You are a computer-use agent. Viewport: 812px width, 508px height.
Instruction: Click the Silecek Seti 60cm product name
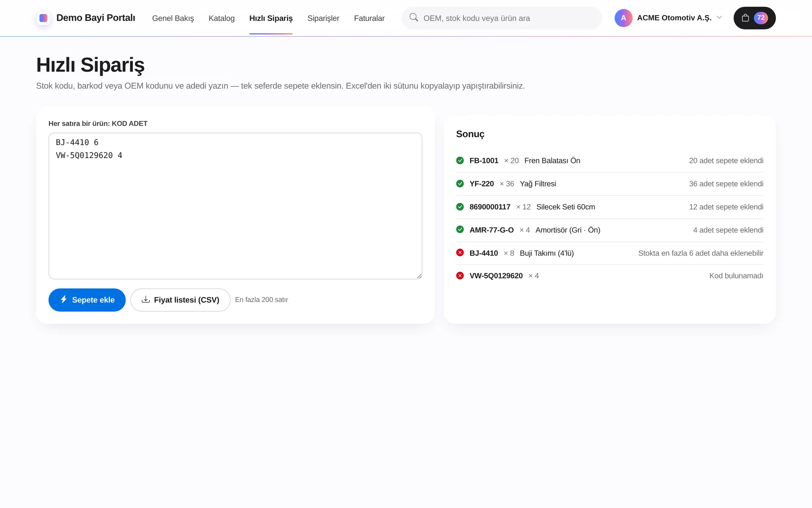[x=566, y=207]
